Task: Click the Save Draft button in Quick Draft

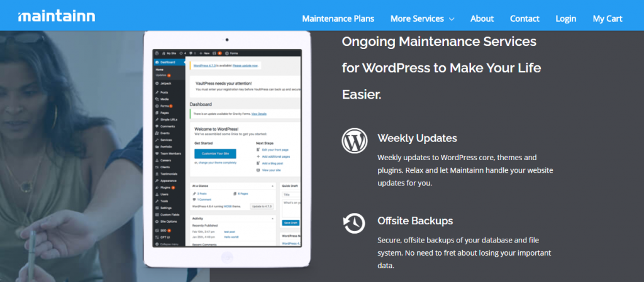Action: pyautogui.click(x=291, y=222)
